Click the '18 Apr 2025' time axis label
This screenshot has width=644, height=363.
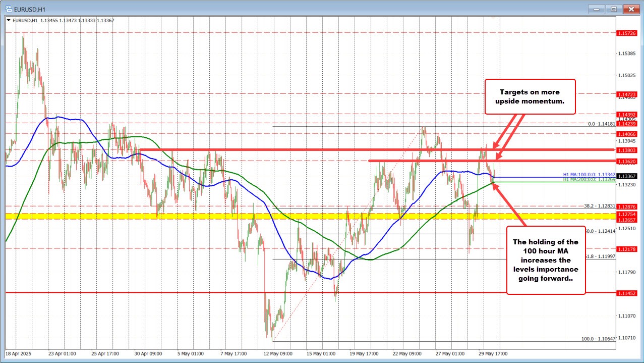point(20,354)
